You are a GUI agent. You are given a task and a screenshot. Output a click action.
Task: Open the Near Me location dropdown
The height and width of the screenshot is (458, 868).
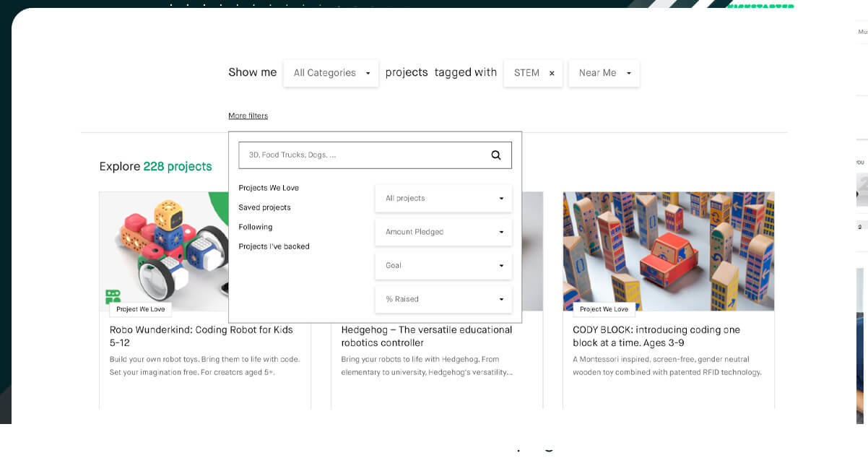pos(604,73)
